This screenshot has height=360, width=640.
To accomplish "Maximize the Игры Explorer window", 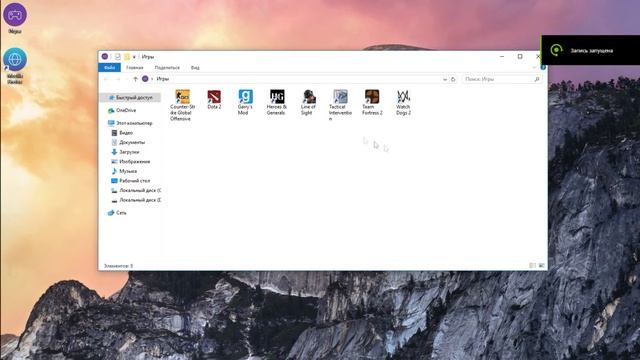I will pyautogui.click(x=520, y=56).
